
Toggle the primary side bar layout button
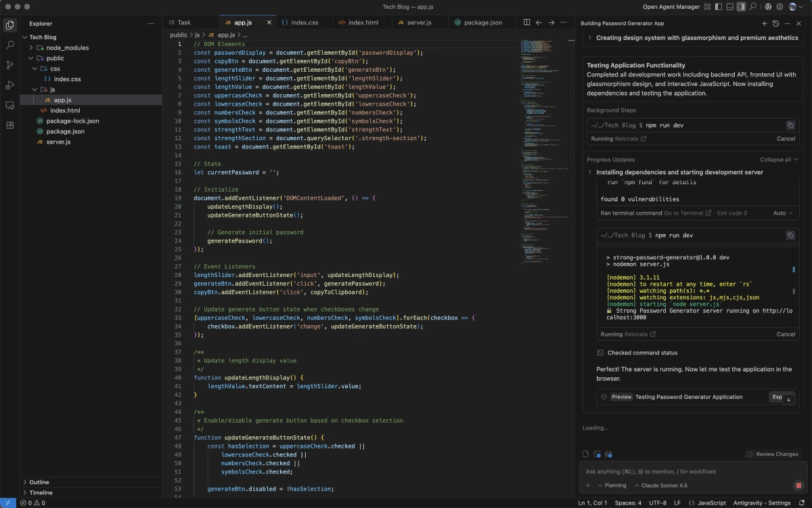718,7
